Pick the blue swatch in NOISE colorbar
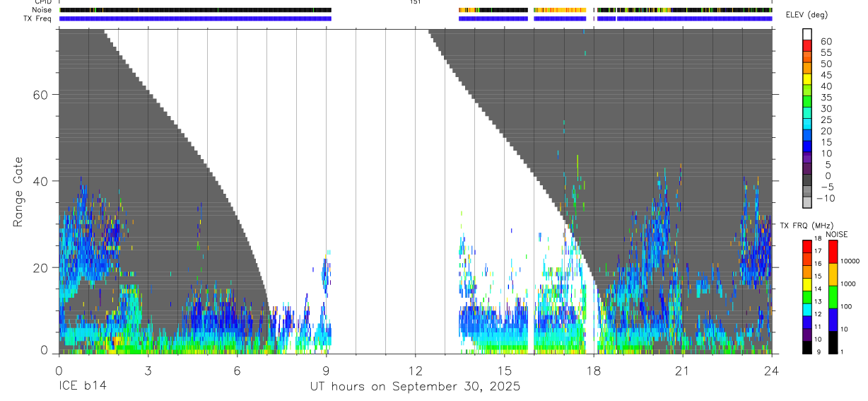The height and width of the screenshot is (401, 868). [x=833, y=319]
